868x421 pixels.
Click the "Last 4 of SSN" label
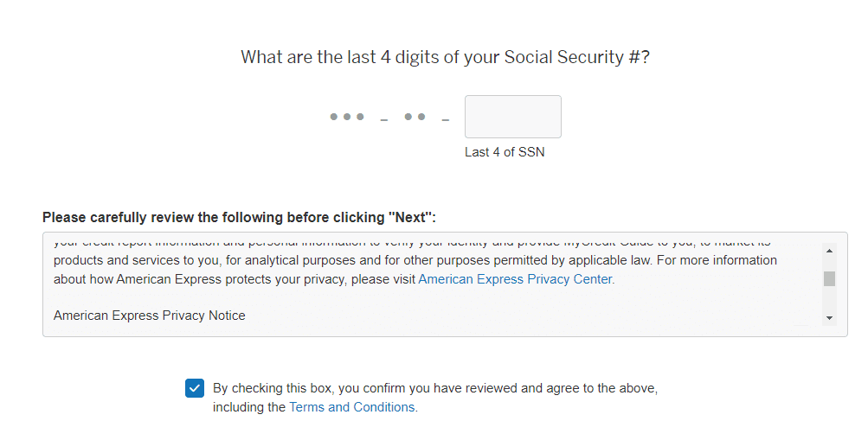pyautogui.click(x=505, y=152)
